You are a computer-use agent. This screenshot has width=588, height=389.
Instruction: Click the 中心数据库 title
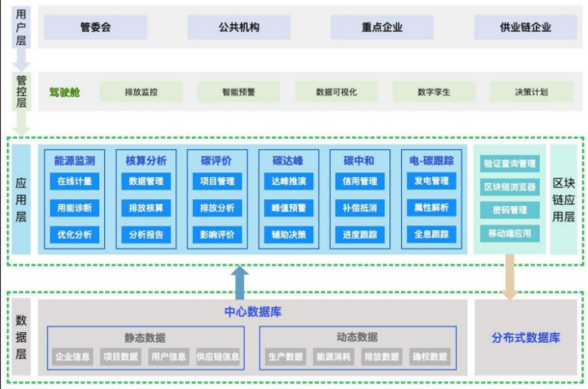point(253,312)
